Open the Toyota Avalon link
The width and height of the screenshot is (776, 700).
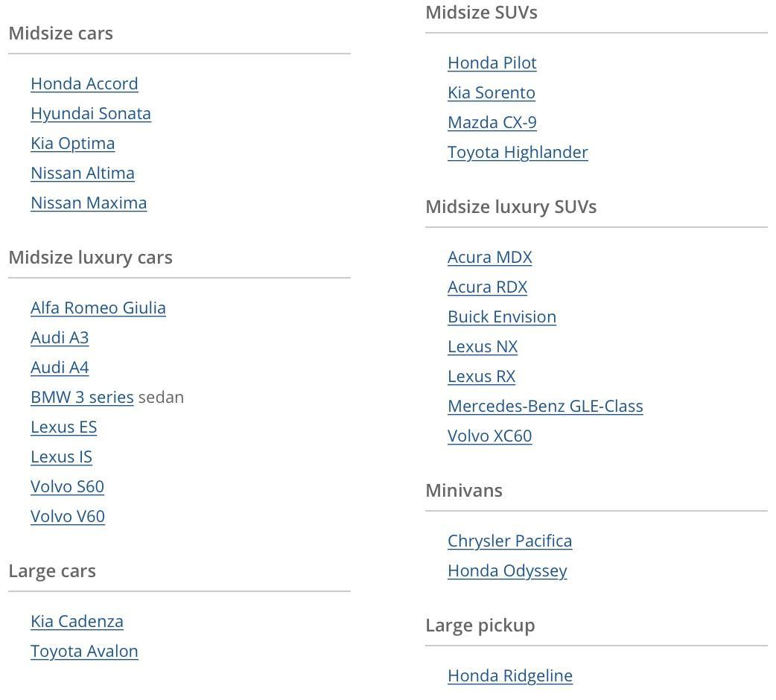84,651
